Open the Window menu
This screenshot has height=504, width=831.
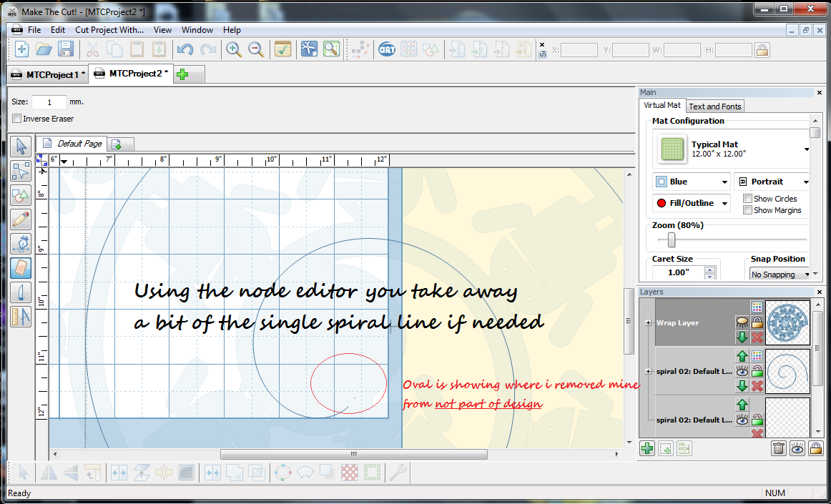[197, 30]
